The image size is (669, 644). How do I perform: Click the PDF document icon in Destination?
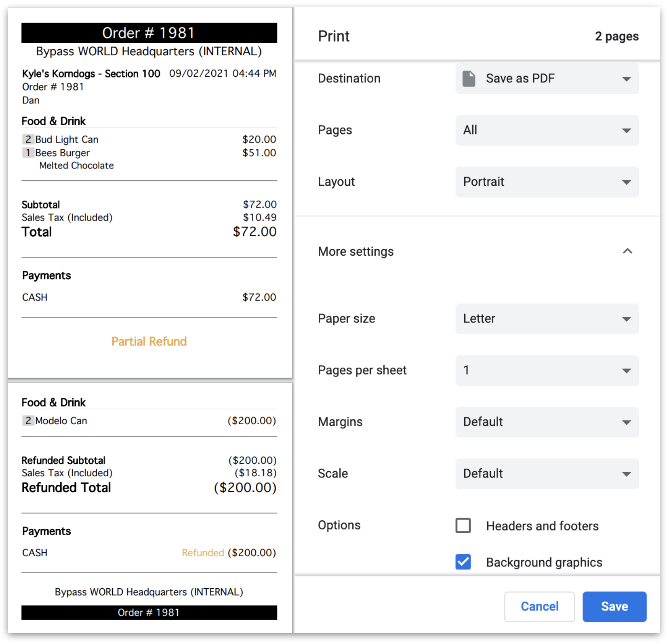tap(469, 78)
